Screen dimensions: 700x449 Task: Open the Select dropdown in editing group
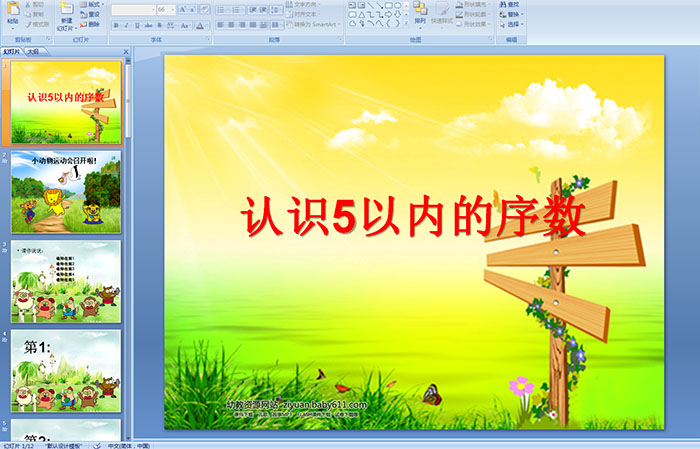(x=512, y=24)
